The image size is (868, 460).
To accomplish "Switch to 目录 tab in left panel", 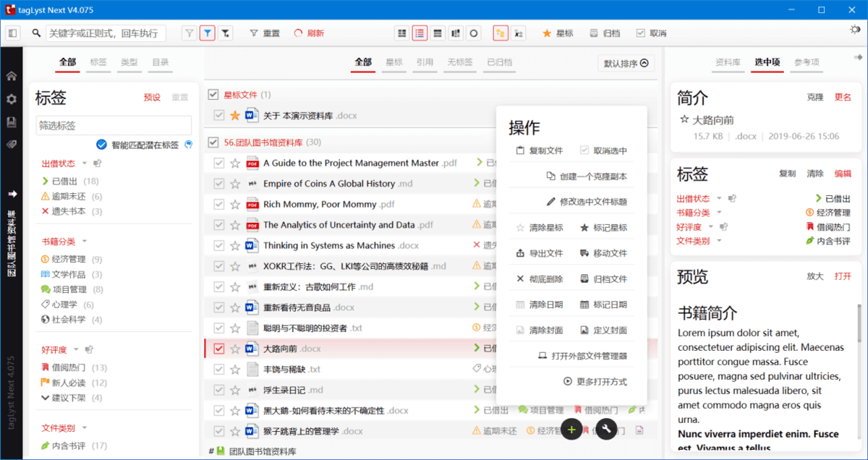I will click(160, 62).
